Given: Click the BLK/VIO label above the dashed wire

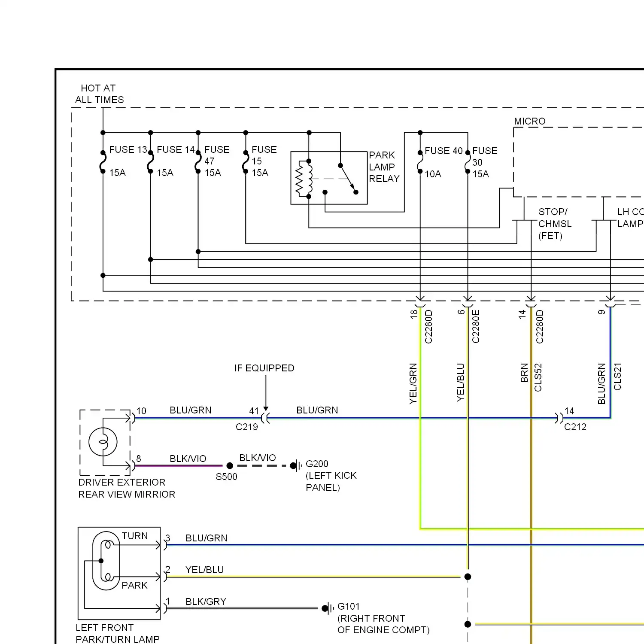Looking at the screenshot, I should (258, 458).
